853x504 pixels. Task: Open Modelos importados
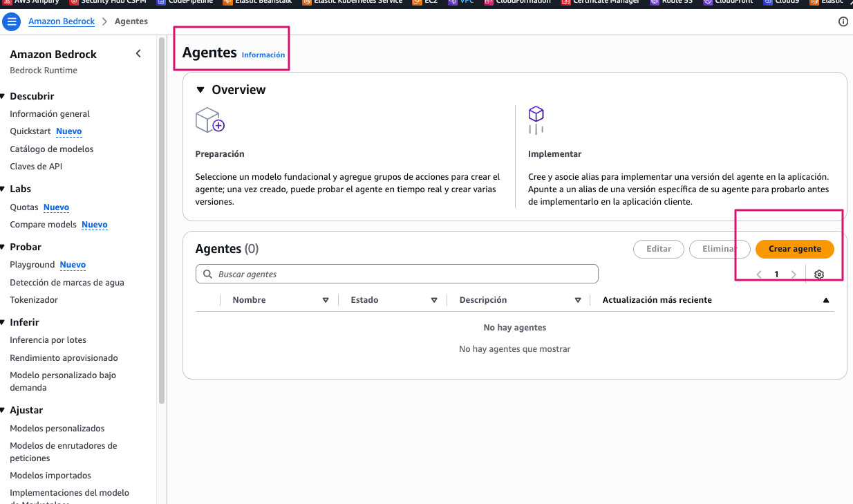pos(50,476)
